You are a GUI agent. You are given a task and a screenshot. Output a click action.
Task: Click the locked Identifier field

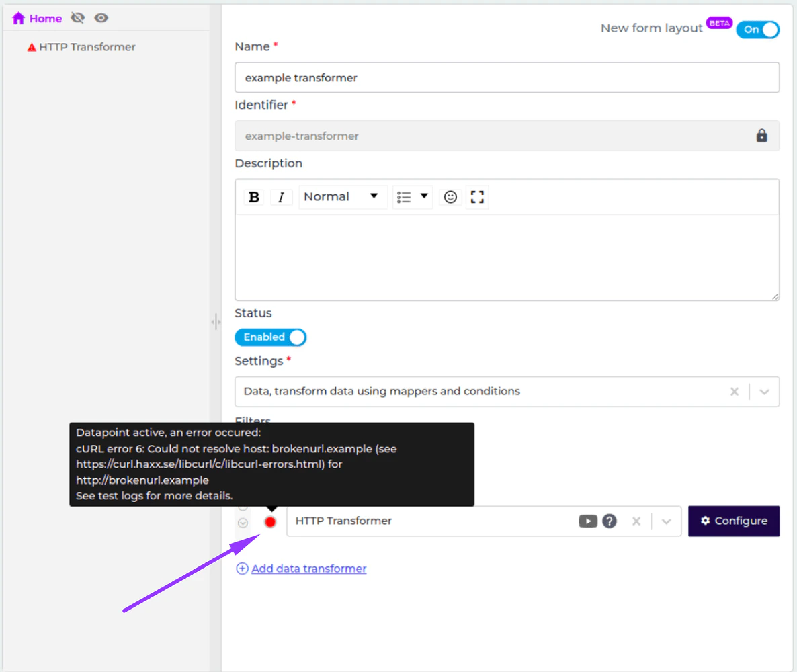[x=507, y=136]
